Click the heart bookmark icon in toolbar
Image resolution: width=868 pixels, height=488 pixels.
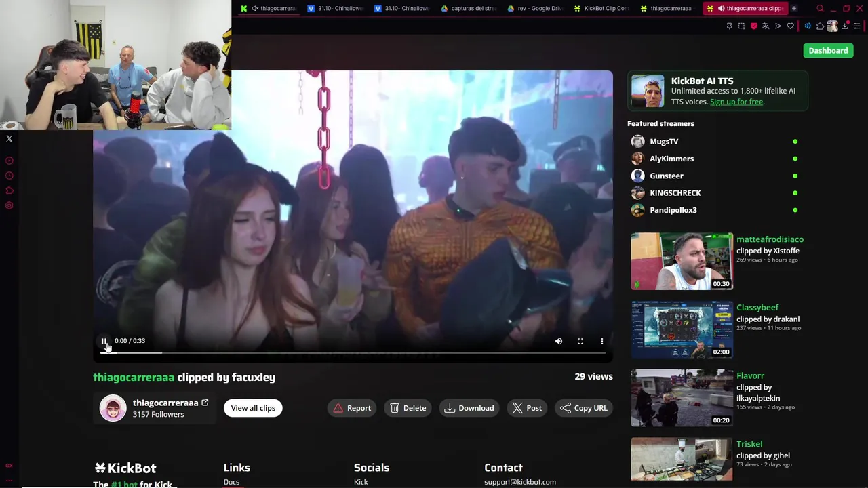(x=790, y=26)
